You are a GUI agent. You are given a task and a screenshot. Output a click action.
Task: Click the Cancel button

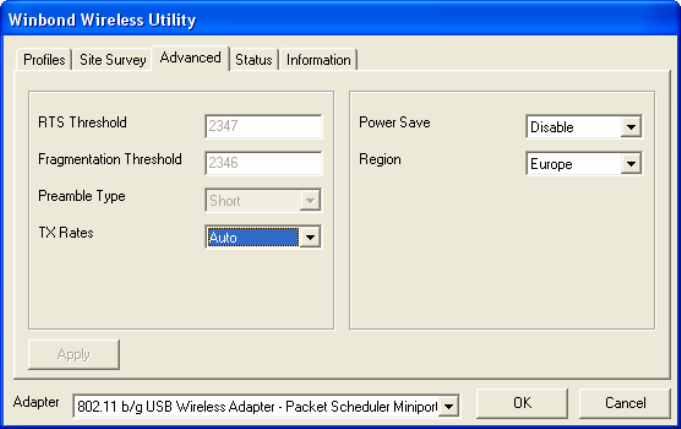pyautogui.click(x=625, y=403)
